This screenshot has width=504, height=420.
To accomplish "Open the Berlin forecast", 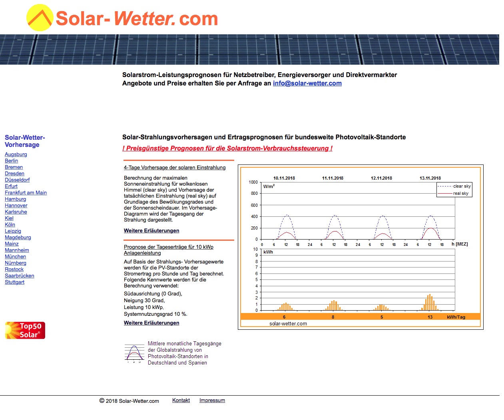I will pos(11,160).
